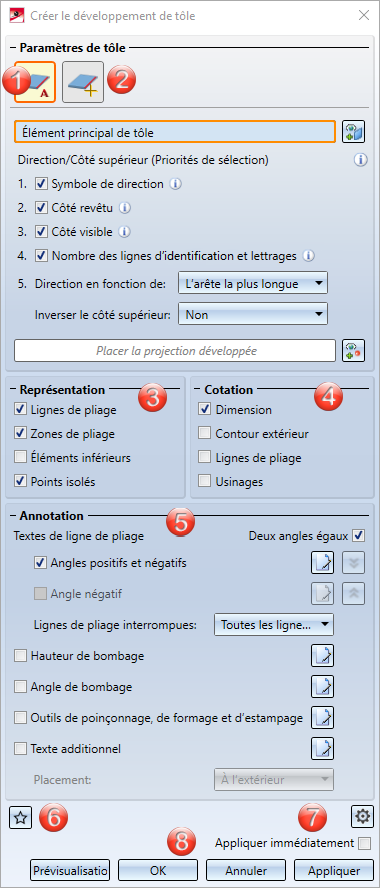Click the double-chevron down icon beside Angles positifs
This screenshot has width=380, height=888.
(x=353, y=563)
